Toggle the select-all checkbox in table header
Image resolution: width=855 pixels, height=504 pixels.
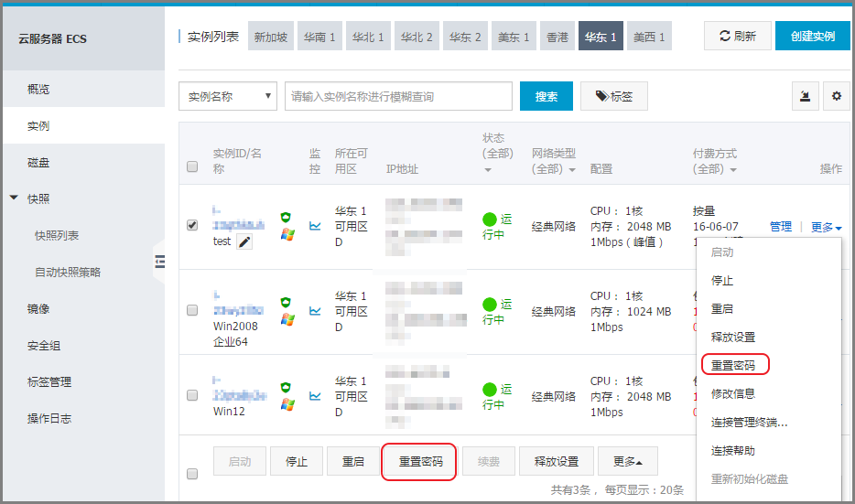point(192,166)
